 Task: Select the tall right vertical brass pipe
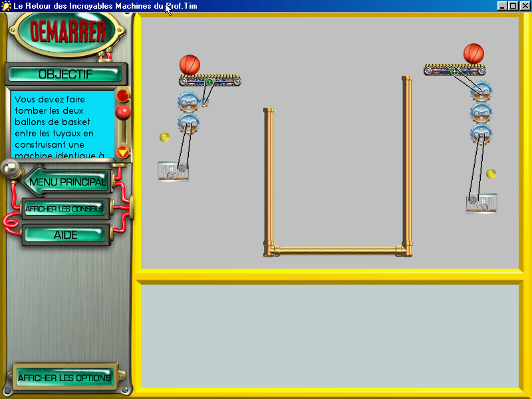point(407,160)
